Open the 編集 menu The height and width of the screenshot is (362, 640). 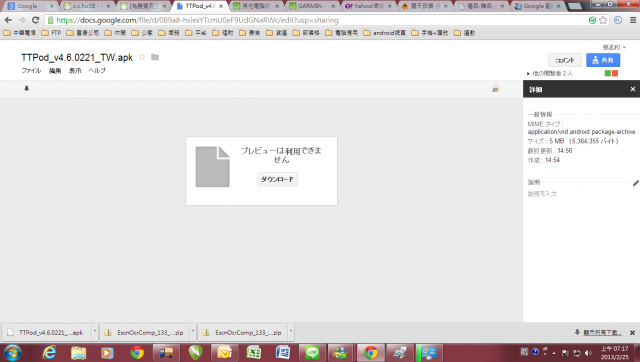(55, 71)
